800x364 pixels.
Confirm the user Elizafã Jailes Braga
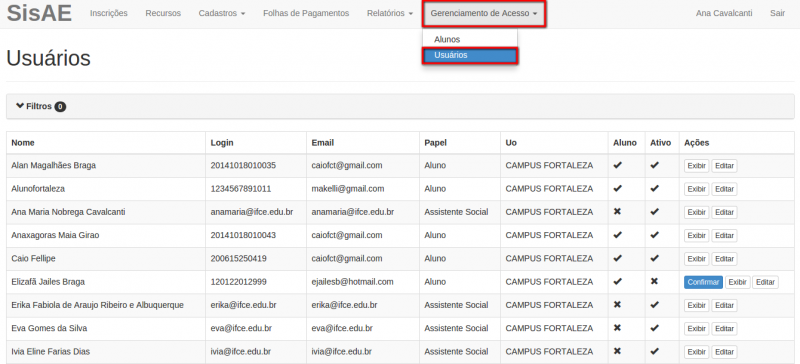click(703, 282)
